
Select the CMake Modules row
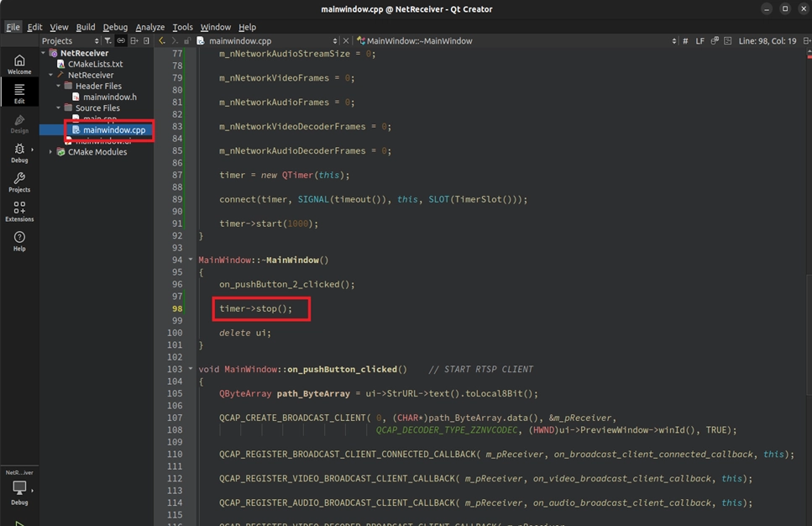click(x=97, y=152)
